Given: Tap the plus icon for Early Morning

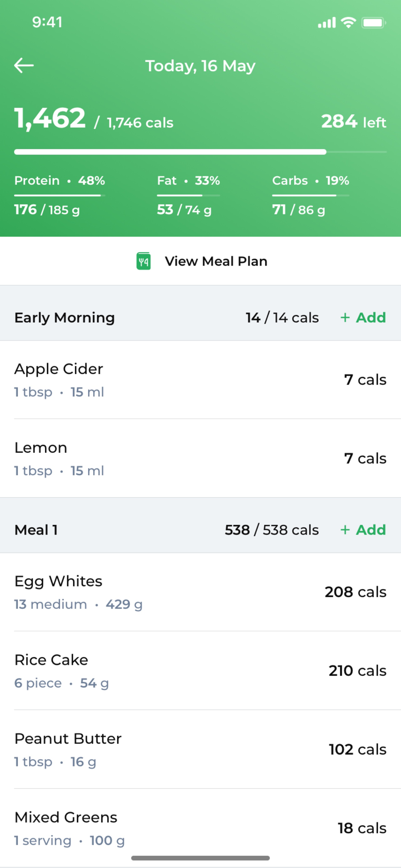Looking at the screenshot, I should tap(345, 318).
